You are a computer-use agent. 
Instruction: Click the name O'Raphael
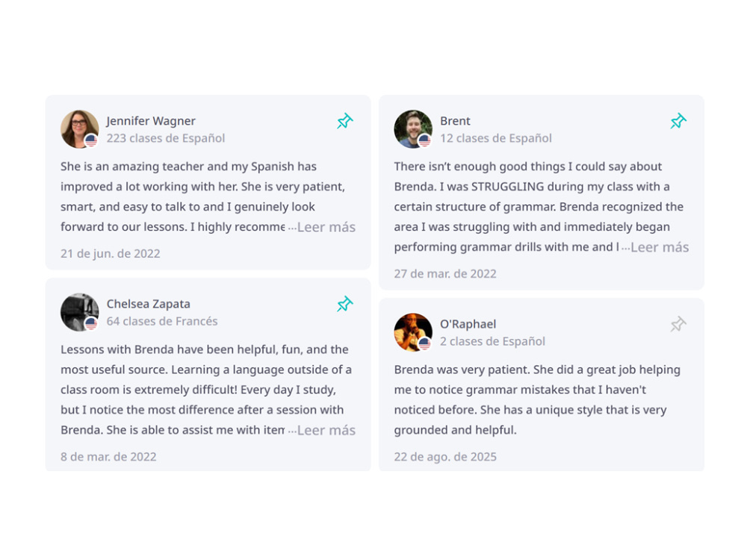coord(468,324)
